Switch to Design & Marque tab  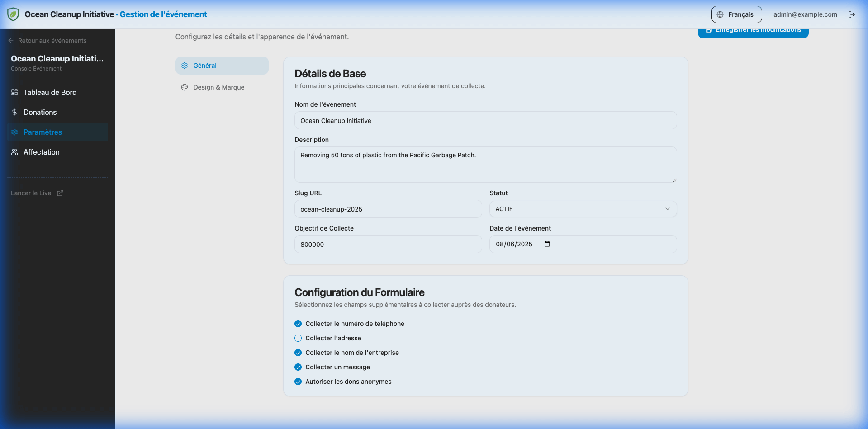pyautogui.click(x=218, y=87)
